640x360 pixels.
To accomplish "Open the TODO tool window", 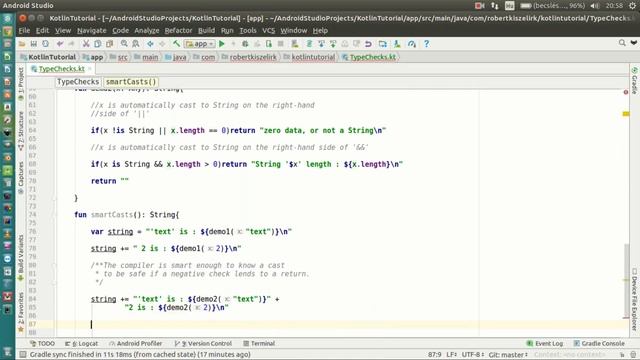I will pos(42,344).
